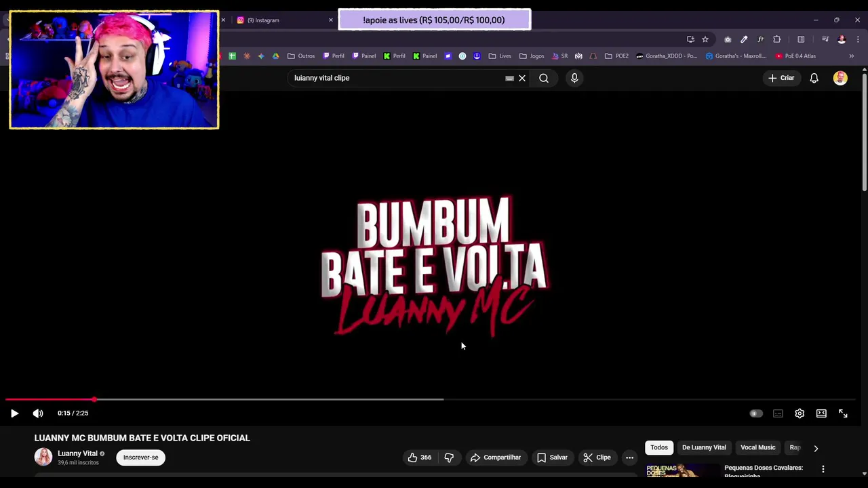Screen dimensions: 868x488
Task: Open the Luanny Vital channel name link
Action: coord(77,453)
